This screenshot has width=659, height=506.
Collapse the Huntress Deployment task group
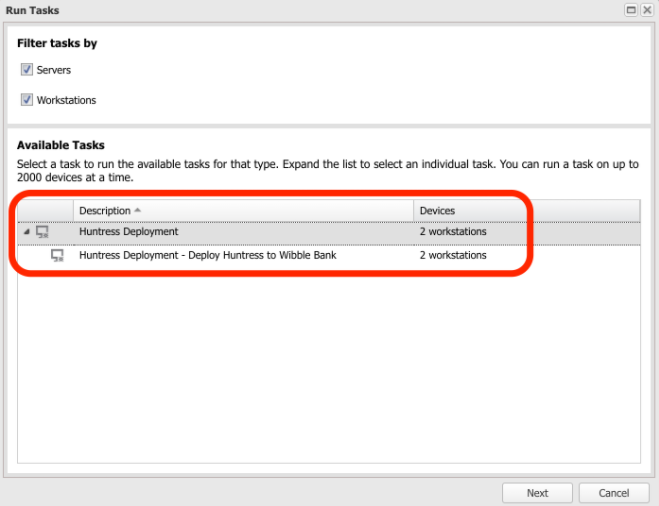point(26,232)
